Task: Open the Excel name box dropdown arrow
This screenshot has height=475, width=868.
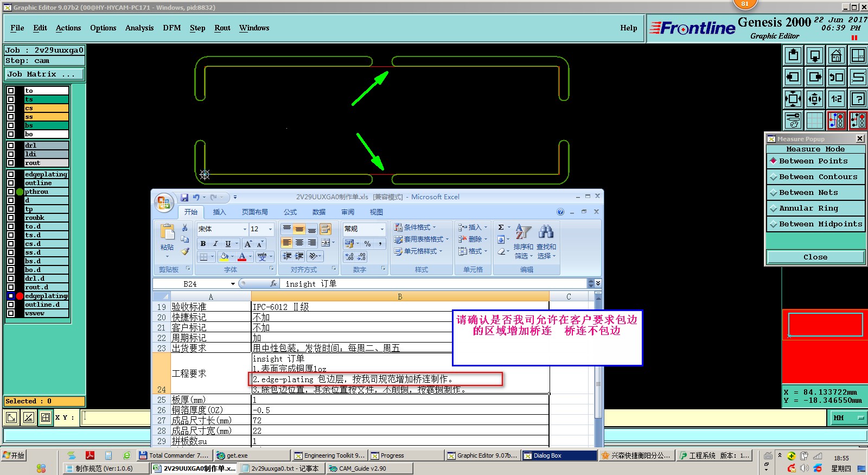Action: click(233, 284)
